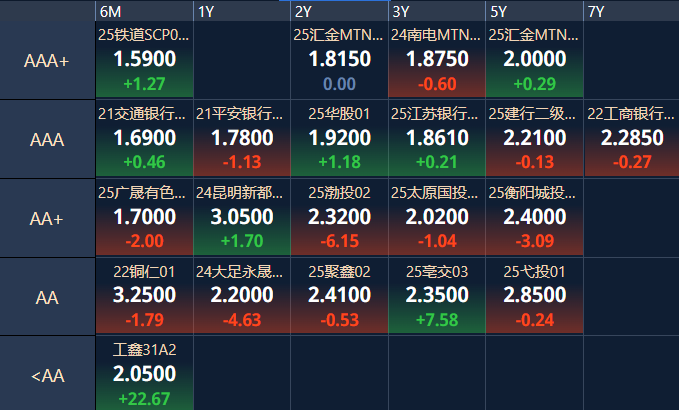
Task: Open the 25亳交03 bond cell
Action: coord(436,297)
